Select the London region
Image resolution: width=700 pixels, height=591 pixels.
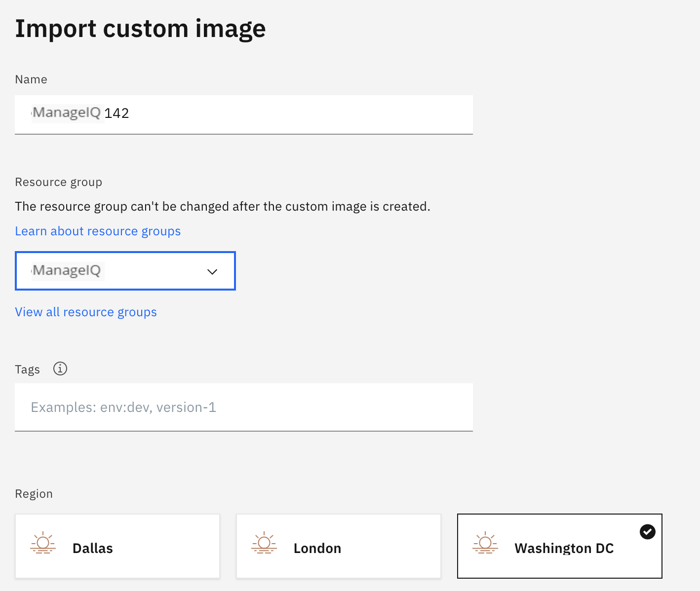pyautogui.click(x=338, y=546)
